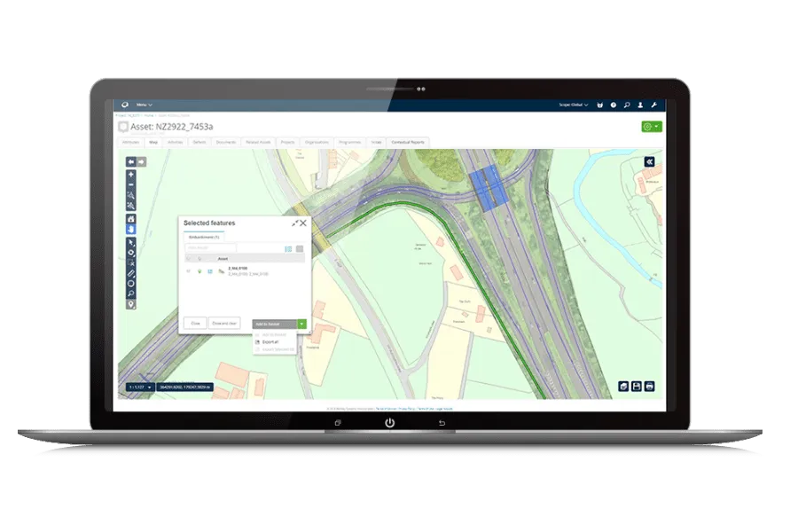
Task: Open the wrench settings icon
Action: [653, 105]
